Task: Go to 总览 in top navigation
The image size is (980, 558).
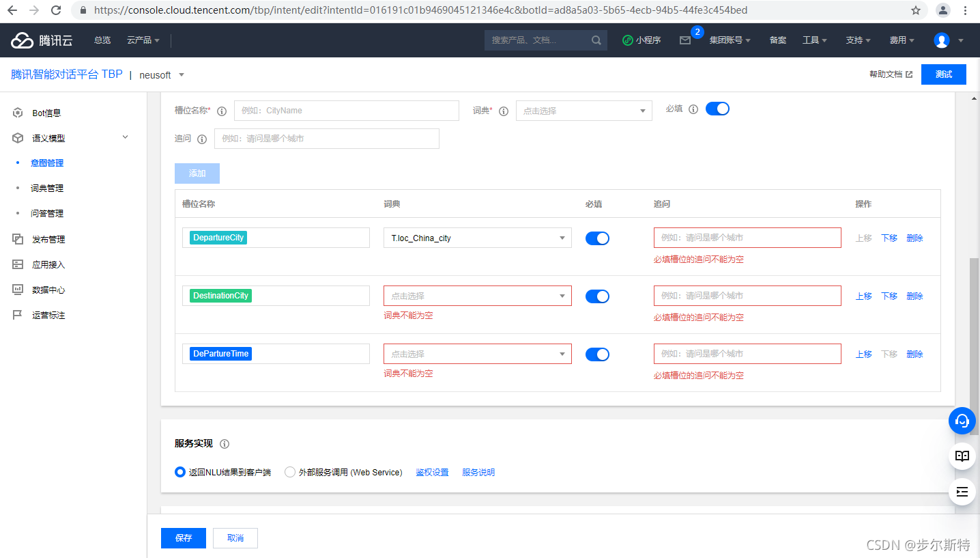Action: [x=102, y=40]
